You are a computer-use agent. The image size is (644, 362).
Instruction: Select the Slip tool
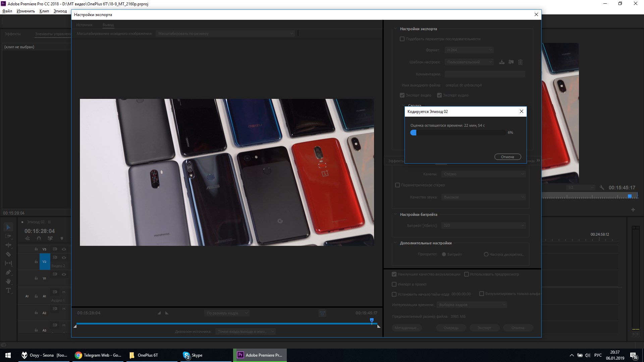pyautogui.click(x=8, y=263)
